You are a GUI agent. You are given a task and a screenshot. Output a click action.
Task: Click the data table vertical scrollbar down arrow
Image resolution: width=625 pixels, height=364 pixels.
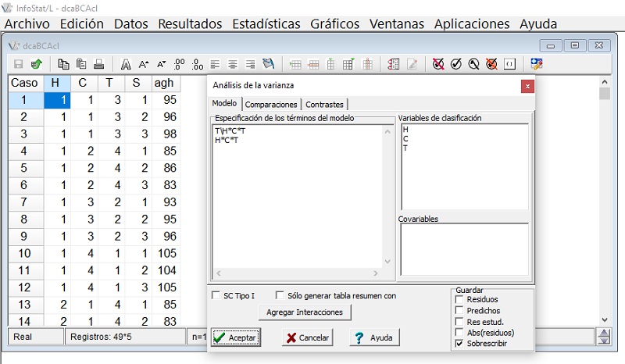point(603,319)
